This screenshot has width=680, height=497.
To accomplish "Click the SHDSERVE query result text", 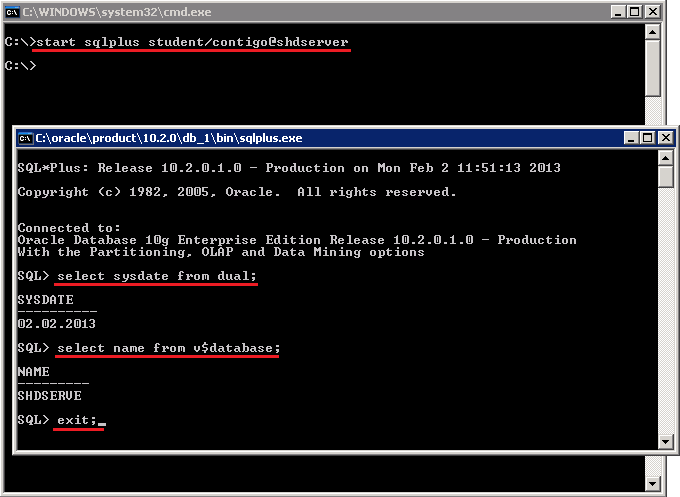I will 49,396.
